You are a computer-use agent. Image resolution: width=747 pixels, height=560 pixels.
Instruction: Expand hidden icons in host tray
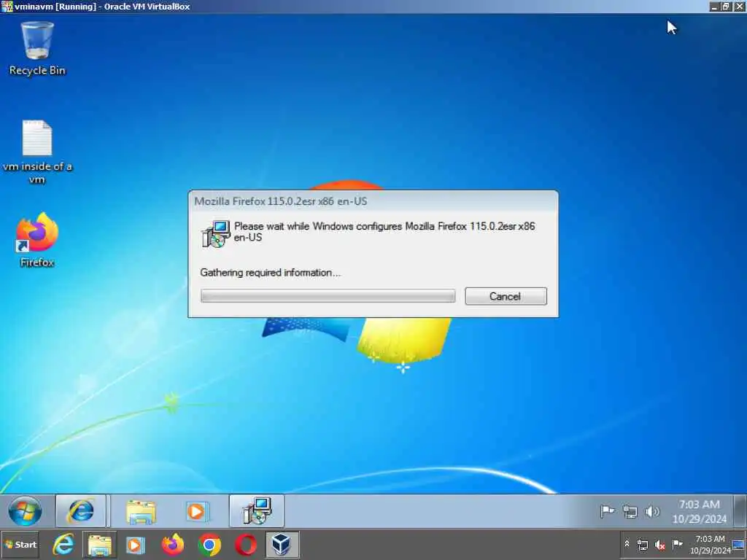pyautogui.click(x=627, y=544)
